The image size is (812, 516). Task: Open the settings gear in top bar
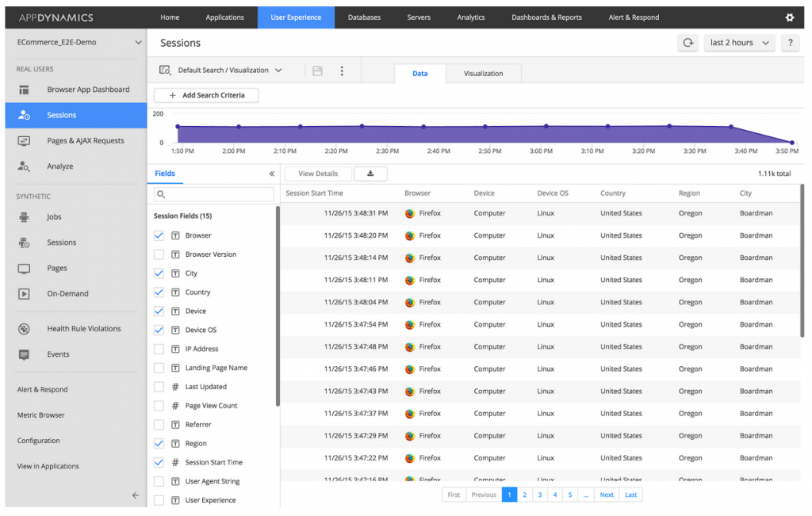789,17
